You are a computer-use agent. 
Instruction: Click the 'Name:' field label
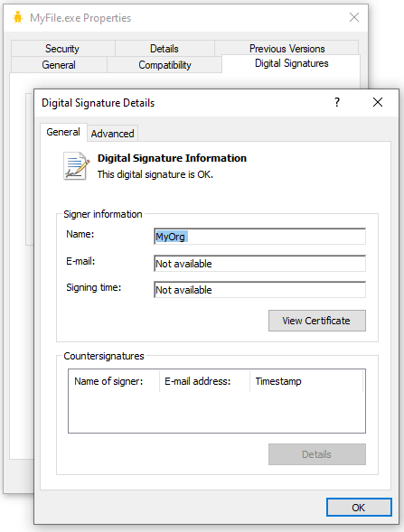80,234
